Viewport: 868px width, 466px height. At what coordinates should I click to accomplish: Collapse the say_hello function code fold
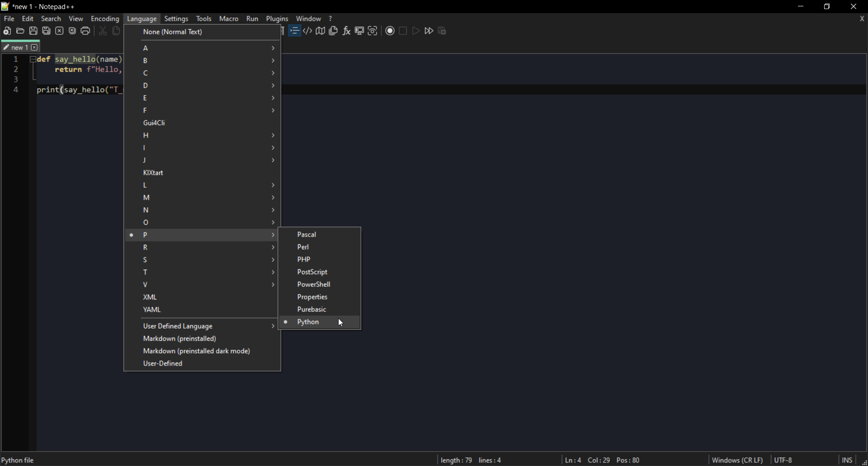coord(33,59)
